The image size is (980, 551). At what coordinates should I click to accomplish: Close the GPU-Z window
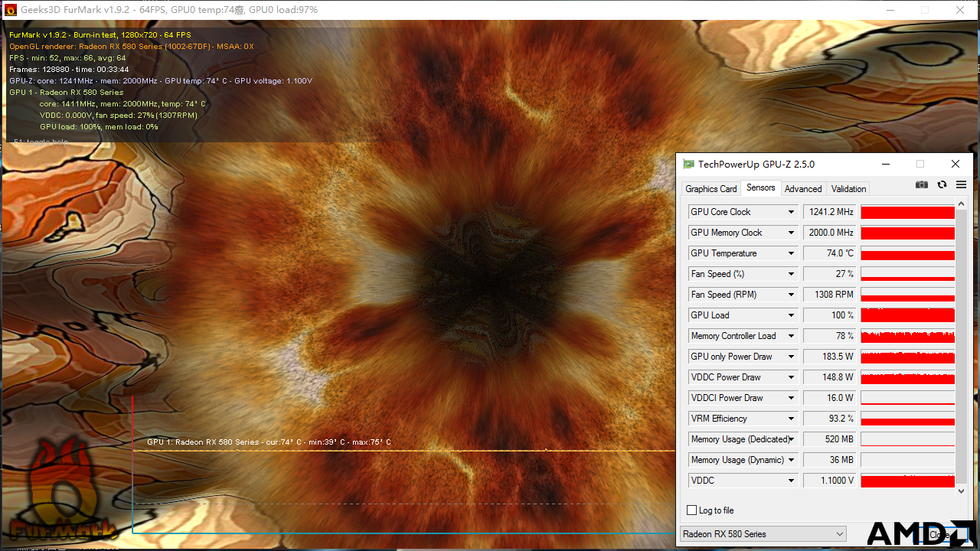[955, 164]
